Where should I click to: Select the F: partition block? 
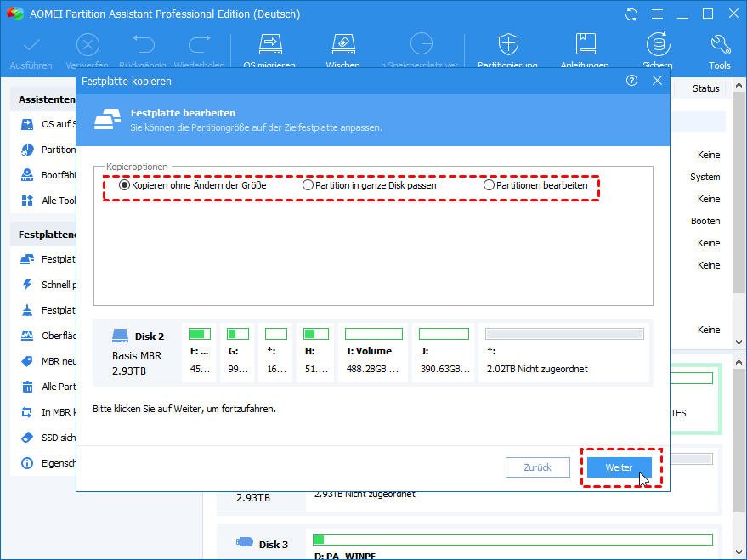(199, 352)
